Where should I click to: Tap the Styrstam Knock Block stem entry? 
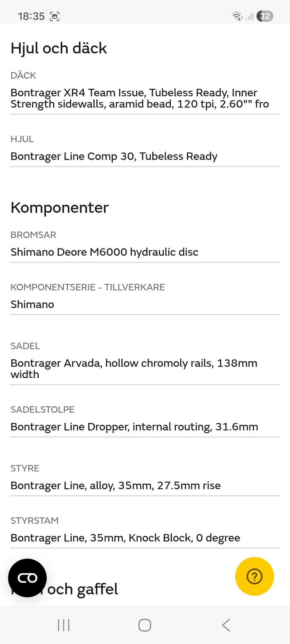(125, 538)
